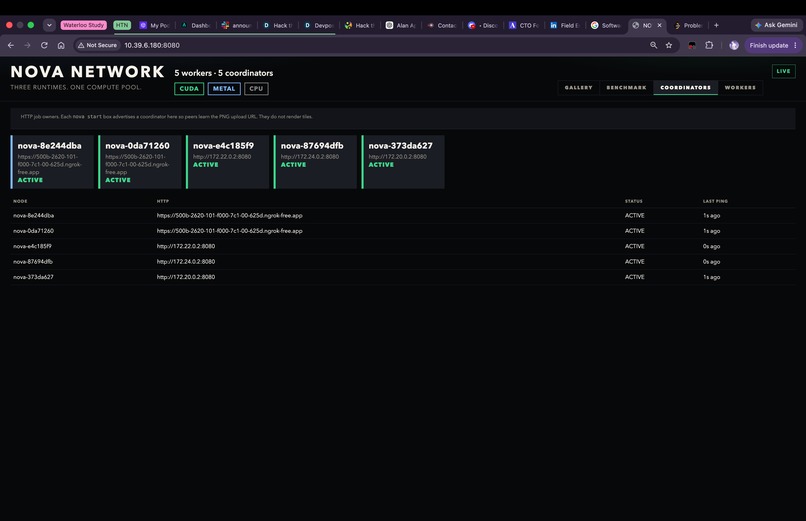Open the Extensions puzzle icon
The image size is (806, 521).
[709, 45]
